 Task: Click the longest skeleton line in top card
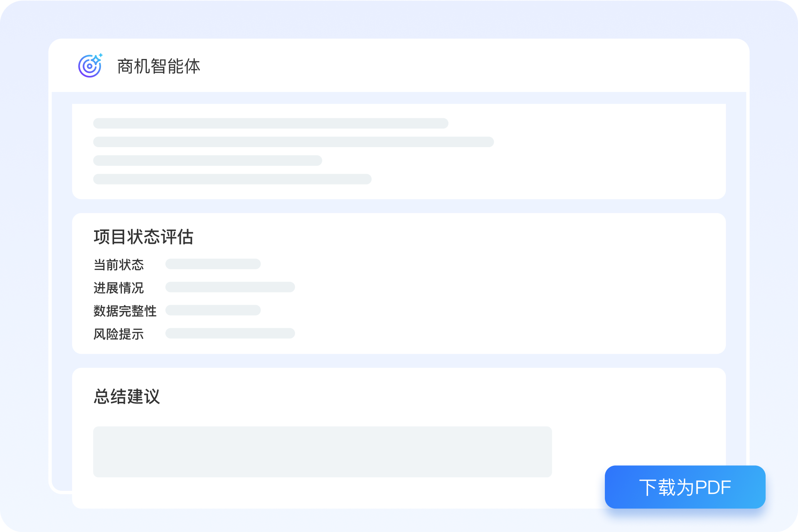pos(293,142)
